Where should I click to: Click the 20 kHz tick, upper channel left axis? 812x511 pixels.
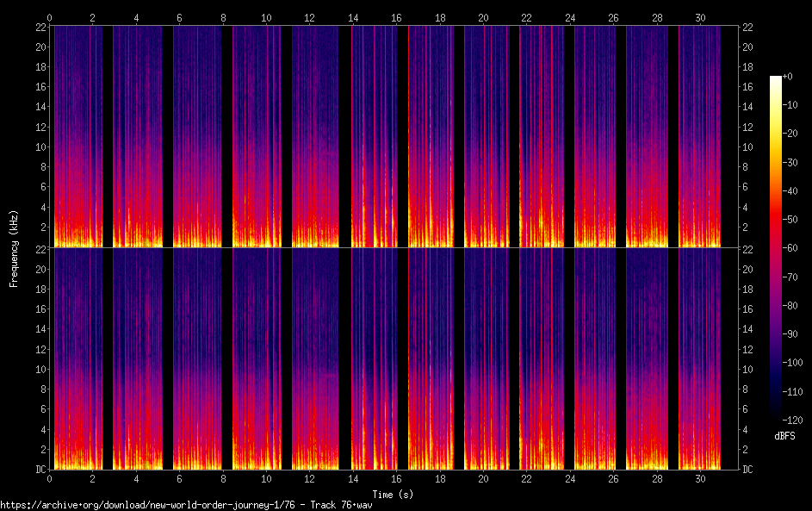click(40, 47)
